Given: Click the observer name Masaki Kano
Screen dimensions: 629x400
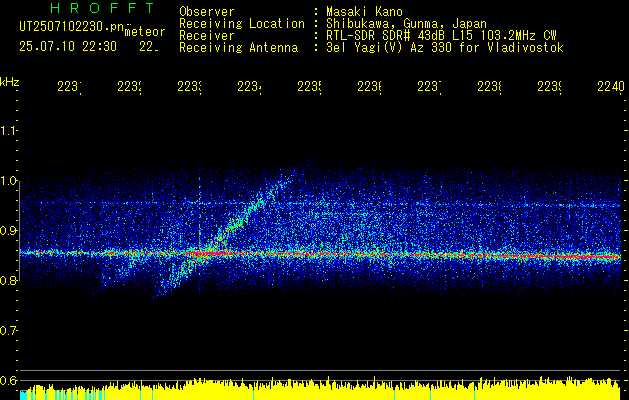Looking at the screenshot, I should pyautogui.click(x=364, y=12).
